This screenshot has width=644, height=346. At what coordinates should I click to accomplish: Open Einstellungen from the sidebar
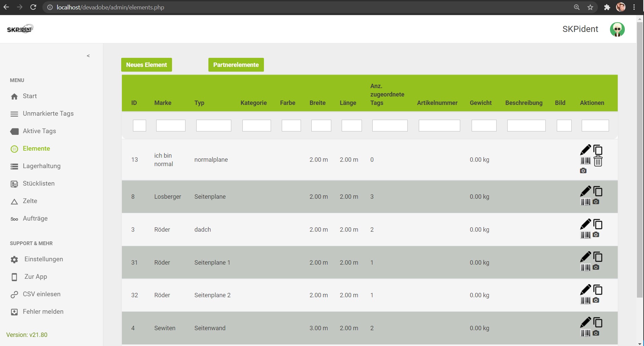point(43,259)
